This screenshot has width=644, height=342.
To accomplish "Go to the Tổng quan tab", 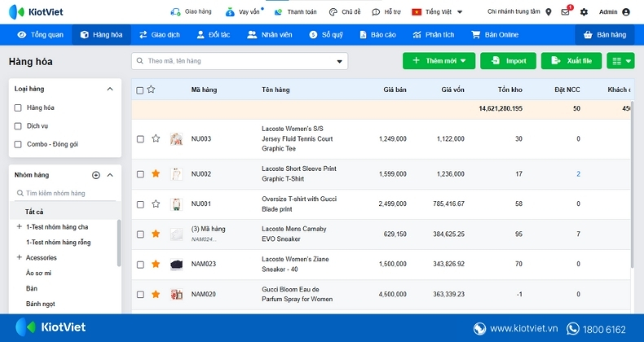I will (x=40, y=35).
